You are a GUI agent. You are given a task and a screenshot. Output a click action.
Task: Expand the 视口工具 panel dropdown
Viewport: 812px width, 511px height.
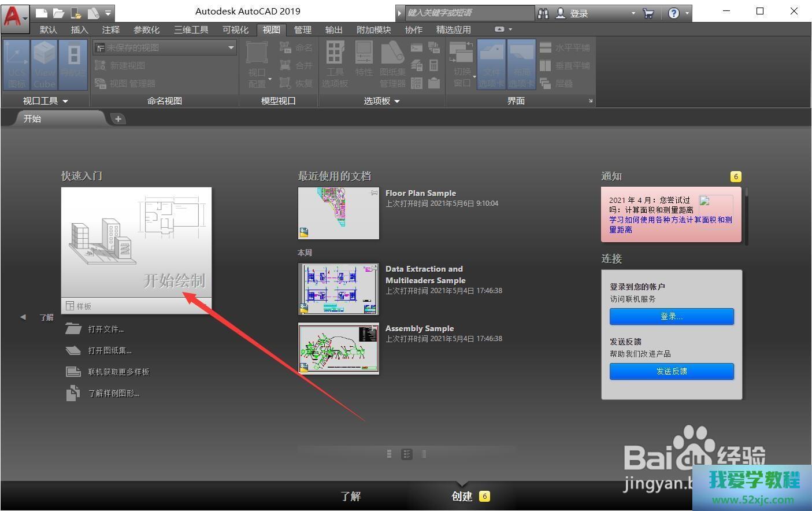coord(65,101)
